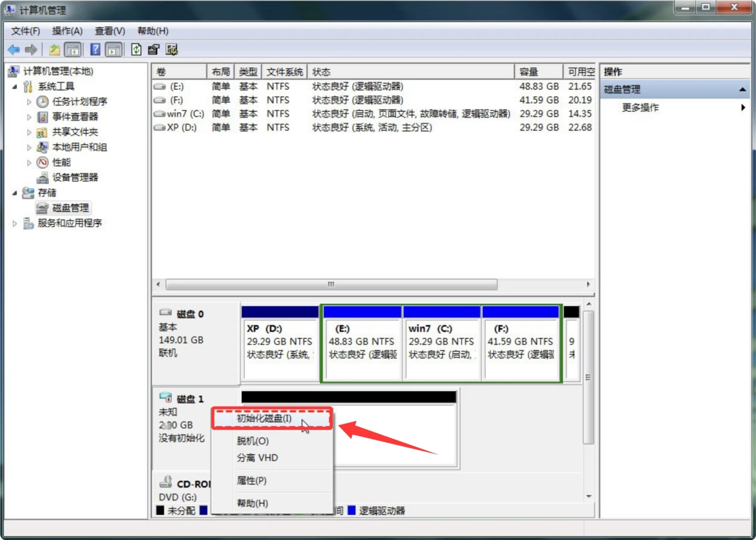This screenshot has height=540, width=756.
Task: Click the volume list horizontal scrollbar thumb
Action: point(331,284)
